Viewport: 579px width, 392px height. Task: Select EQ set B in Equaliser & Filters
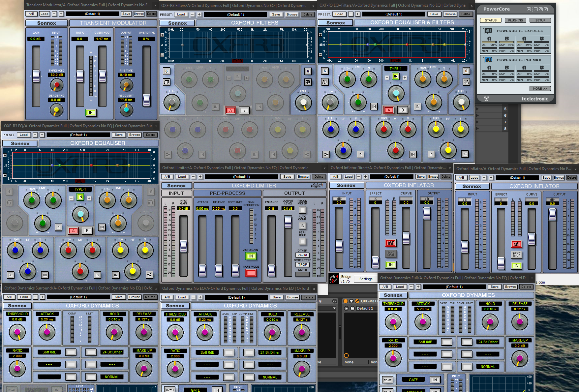click(x=403, y=110)
